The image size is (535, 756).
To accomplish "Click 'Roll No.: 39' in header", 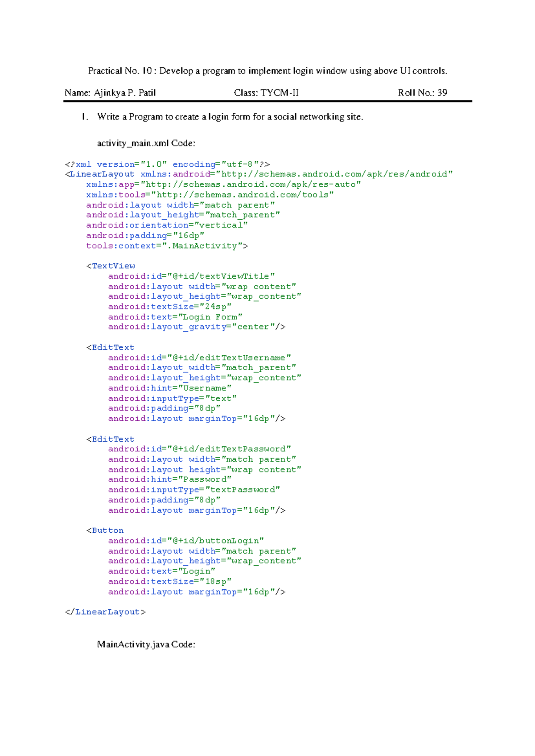I will click(423, 93).
